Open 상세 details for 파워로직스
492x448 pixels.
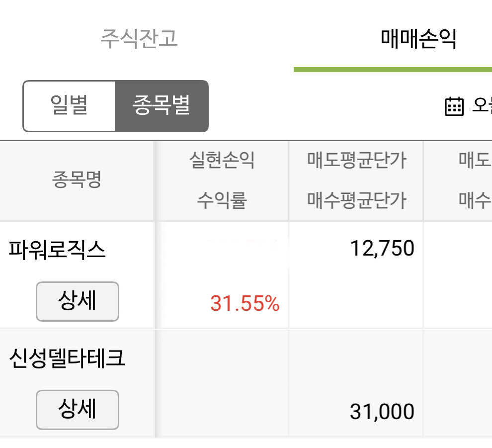pos(77,302)
